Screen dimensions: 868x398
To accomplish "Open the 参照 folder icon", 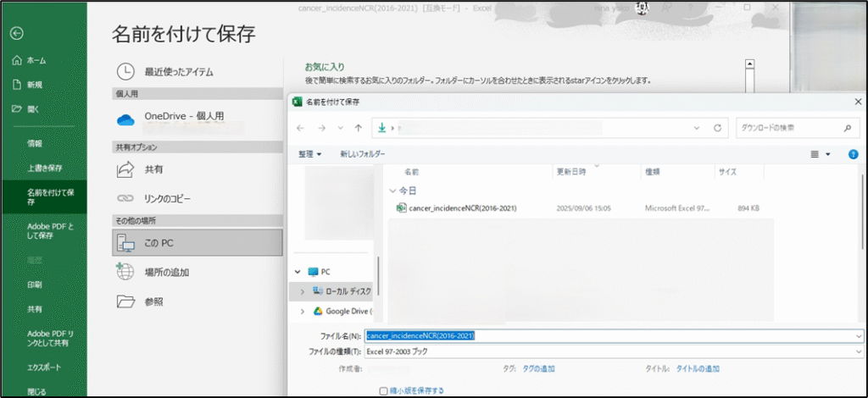I will [125, 301].
